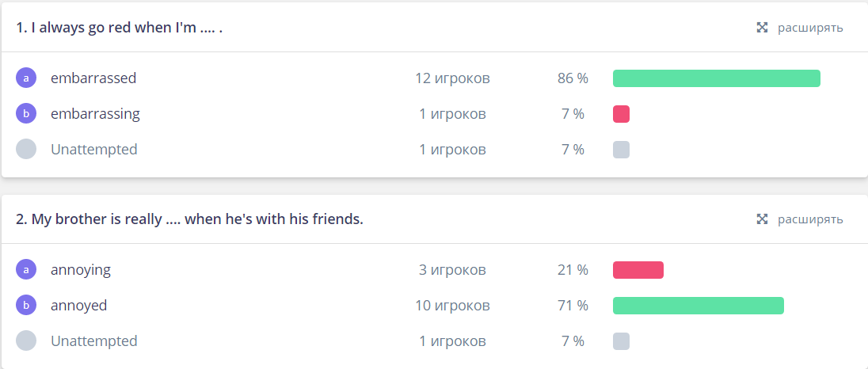The height and width of the screenshot is (369, 868).
Task: Click the expand arrows icon for question 2
Action: click(x=762, y=219)
